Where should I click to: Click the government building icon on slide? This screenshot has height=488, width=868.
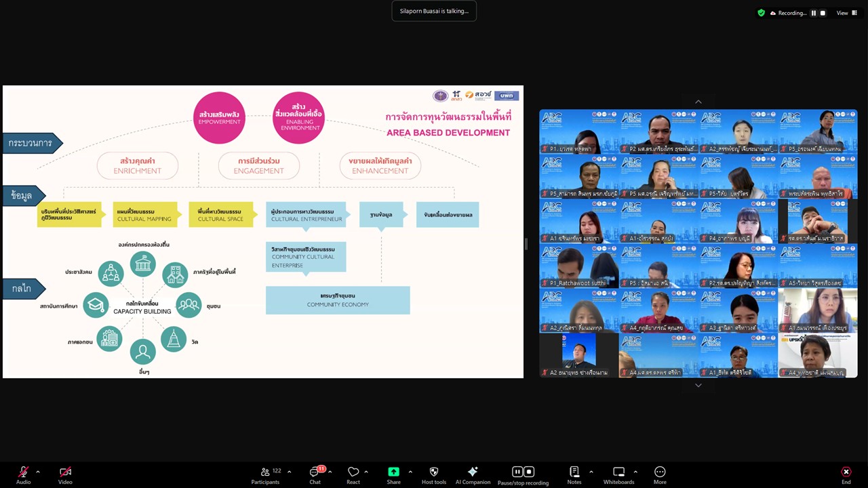tap(142, 264)
